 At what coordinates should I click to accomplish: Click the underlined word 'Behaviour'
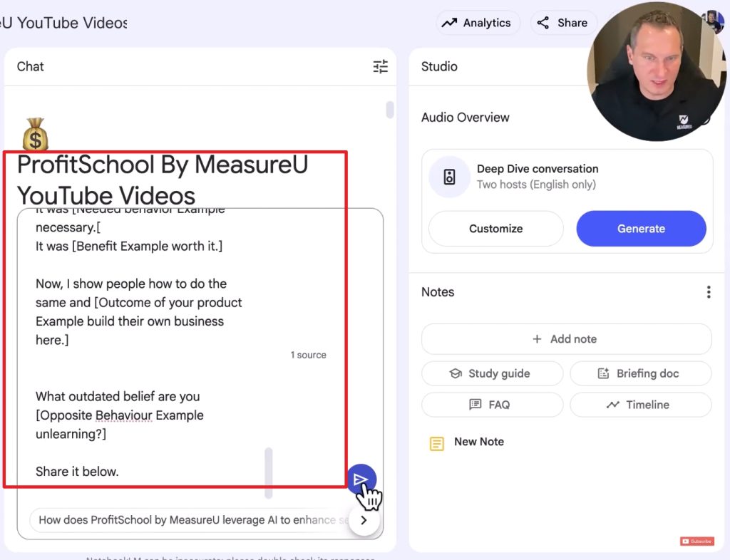[124, 415]
